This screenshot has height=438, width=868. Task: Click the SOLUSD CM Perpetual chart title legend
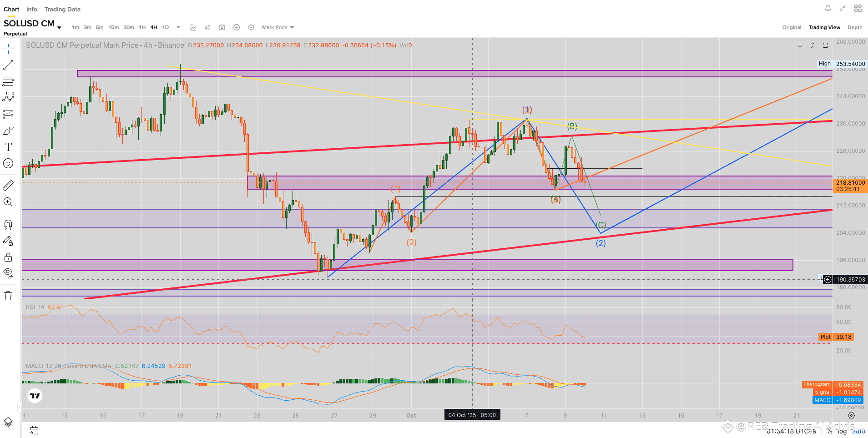click(105, 45)
